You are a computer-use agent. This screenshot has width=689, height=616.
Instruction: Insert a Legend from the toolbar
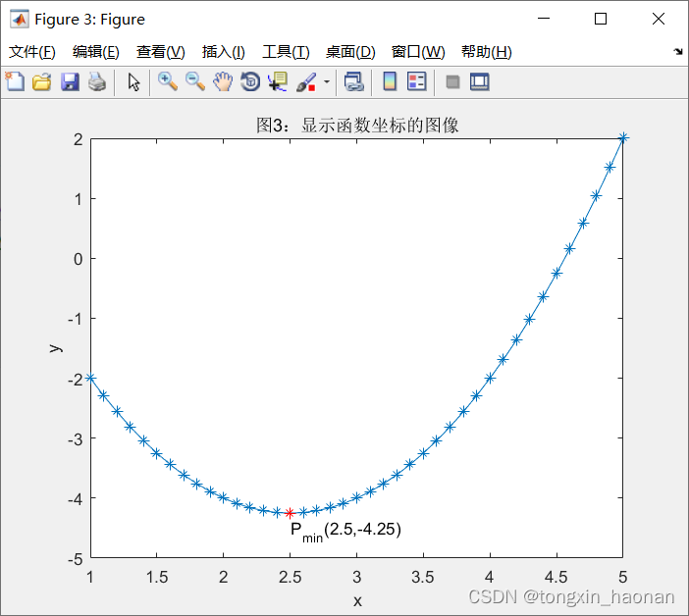pyautogui.click(x=416, y=81)
